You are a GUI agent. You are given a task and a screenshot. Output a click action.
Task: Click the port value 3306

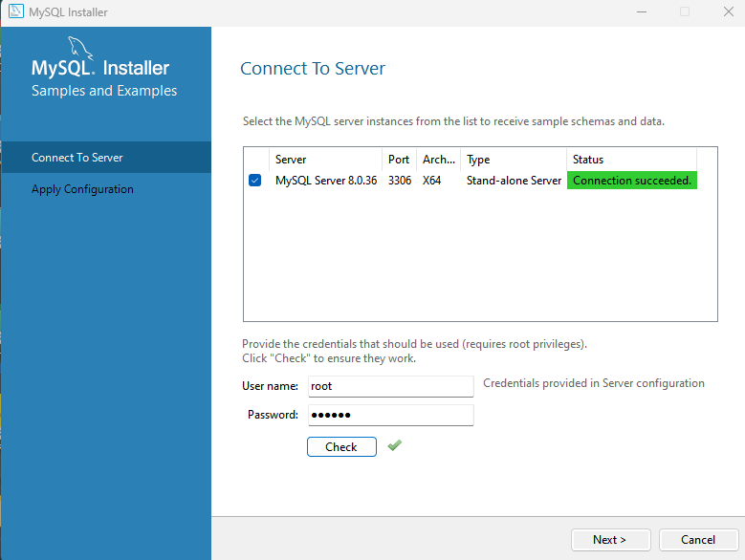(400, 181)
